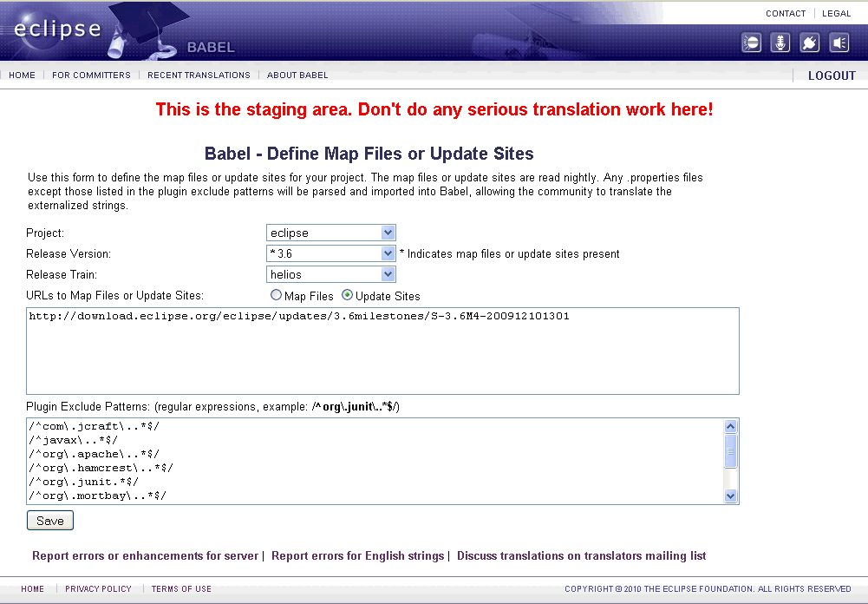Screen dimensions: 868x604
Task: Click the plug icon in header
Action: tap(809, 43)
